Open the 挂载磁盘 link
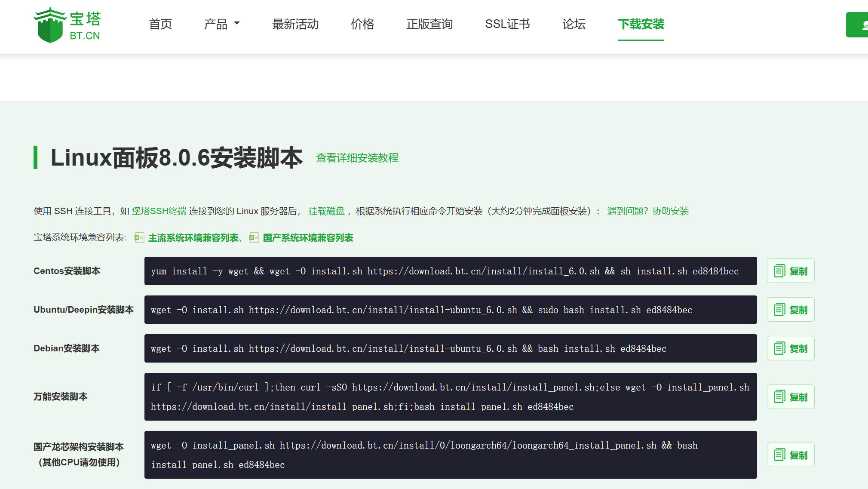Viewport: 868px width, 489px height. [x=326, y=211]
